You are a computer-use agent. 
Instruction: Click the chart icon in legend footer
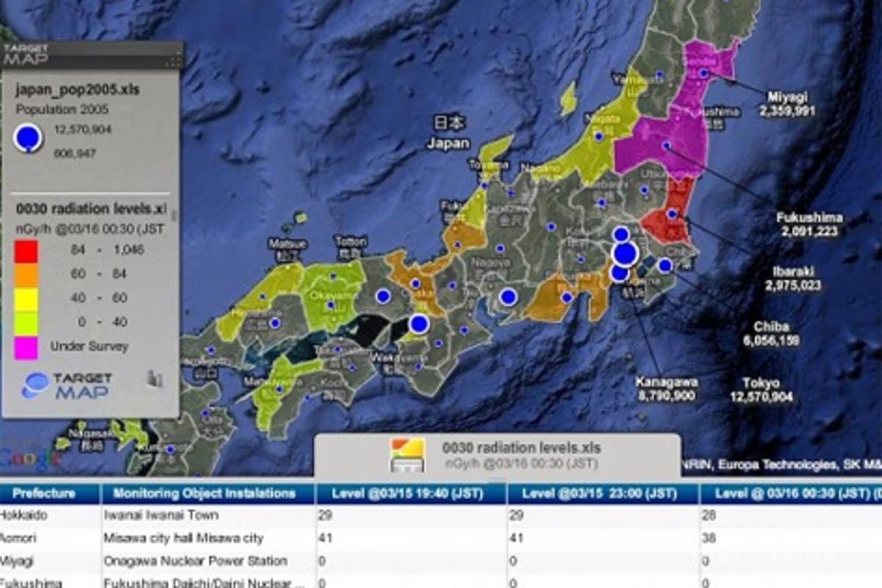[154, 379]
